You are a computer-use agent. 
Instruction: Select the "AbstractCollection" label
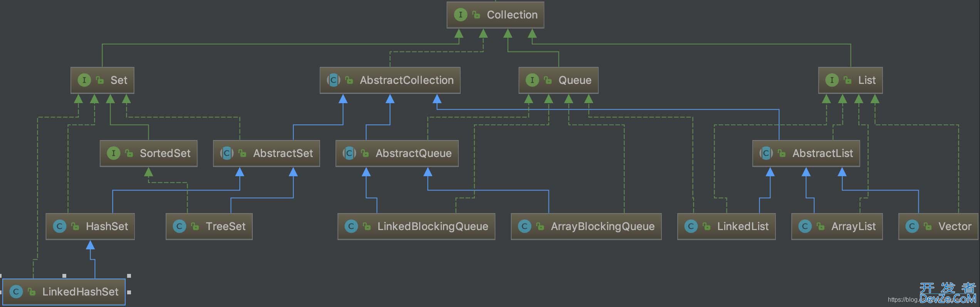tap(407, 80)
